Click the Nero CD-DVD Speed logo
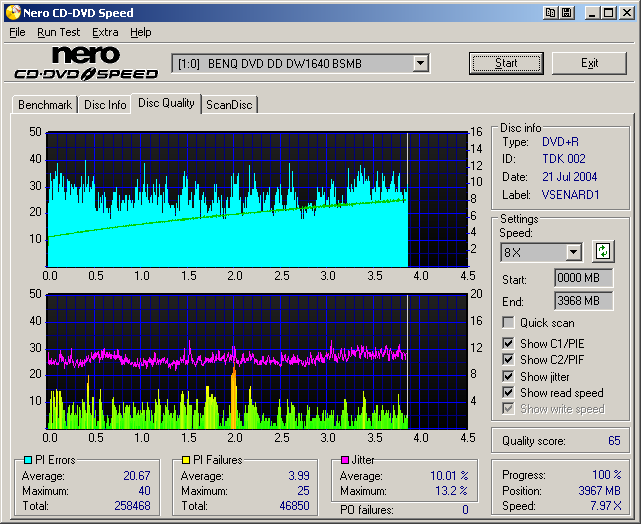Viewport: 641px width, 524px height. 86,63
